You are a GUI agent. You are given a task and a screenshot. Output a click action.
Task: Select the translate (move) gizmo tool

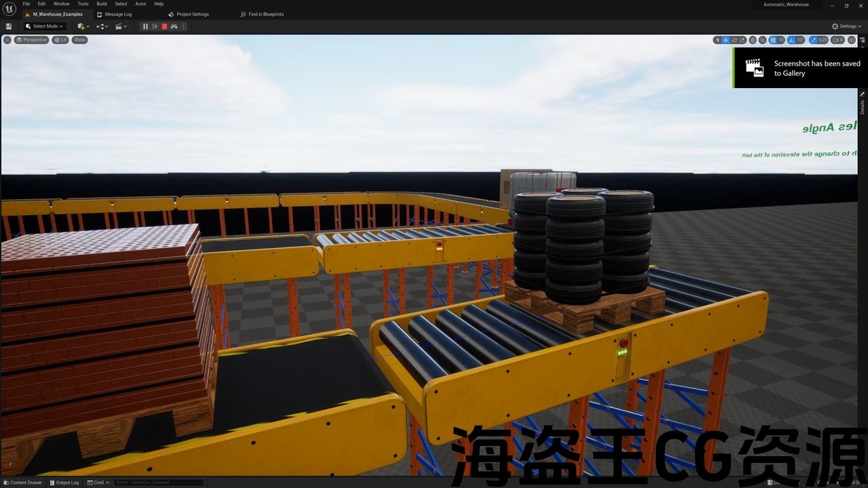tap(726, 40)
